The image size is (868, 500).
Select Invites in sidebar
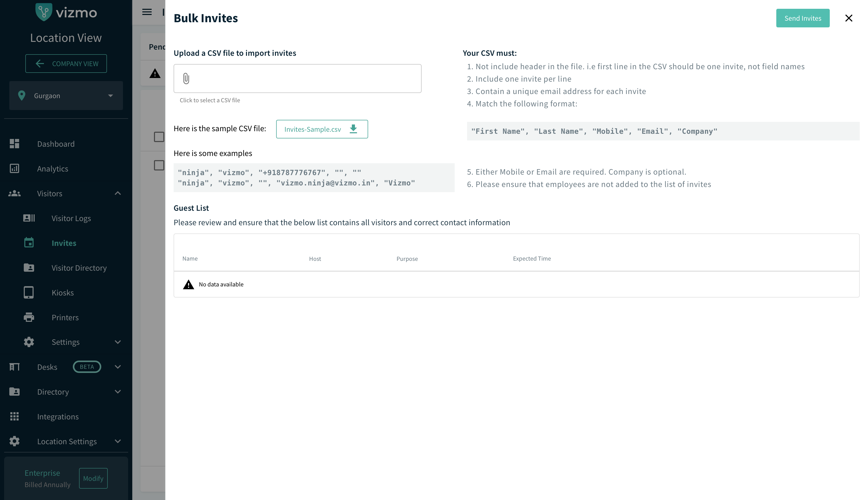point(66,243)
